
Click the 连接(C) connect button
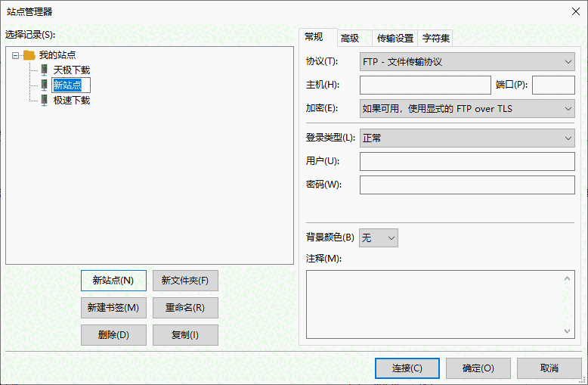point(407,368)
